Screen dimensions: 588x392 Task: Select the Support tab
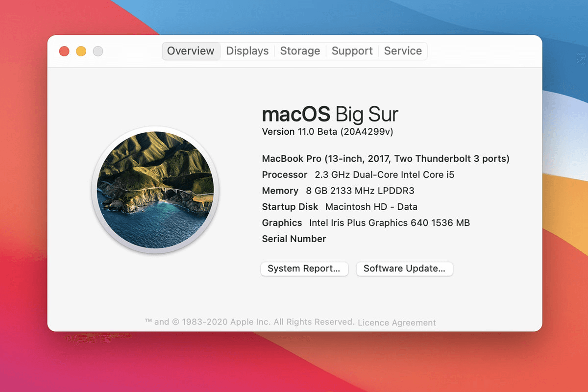pos(352,51)
